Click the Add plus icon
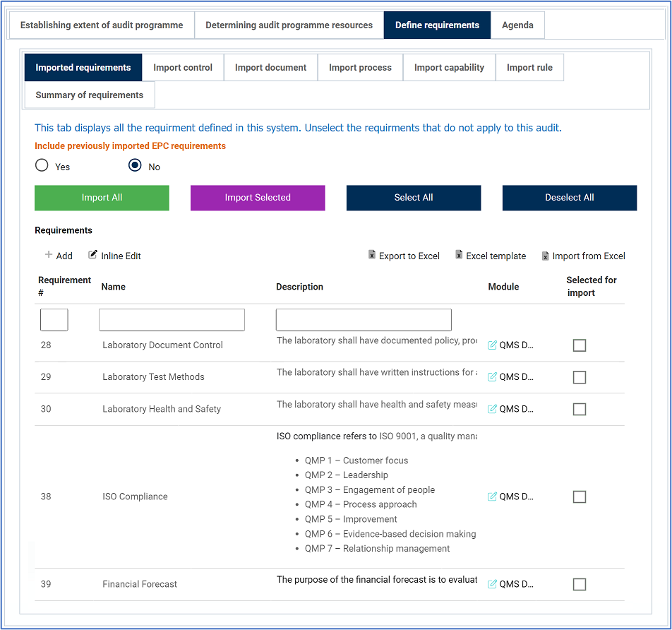This screenshot has height=630, width=672. pyautogui.click(x=49, y=255)
